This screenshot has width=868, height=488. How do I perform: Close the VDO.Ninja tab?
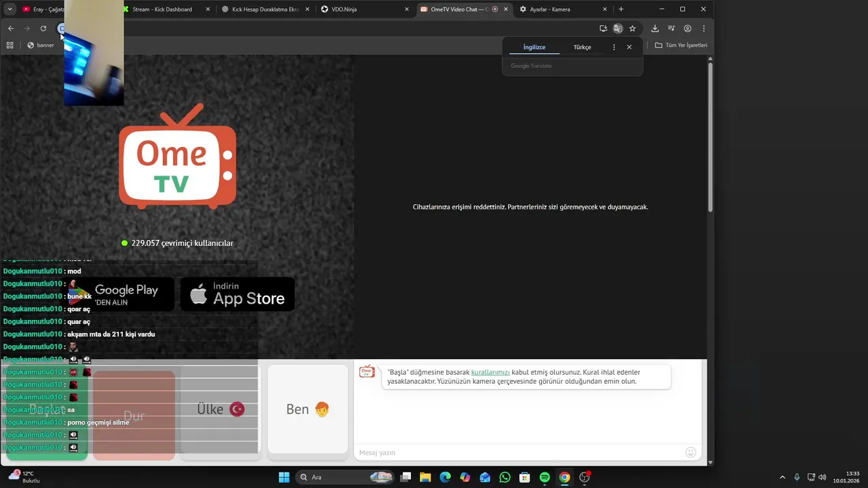[407, 9]
